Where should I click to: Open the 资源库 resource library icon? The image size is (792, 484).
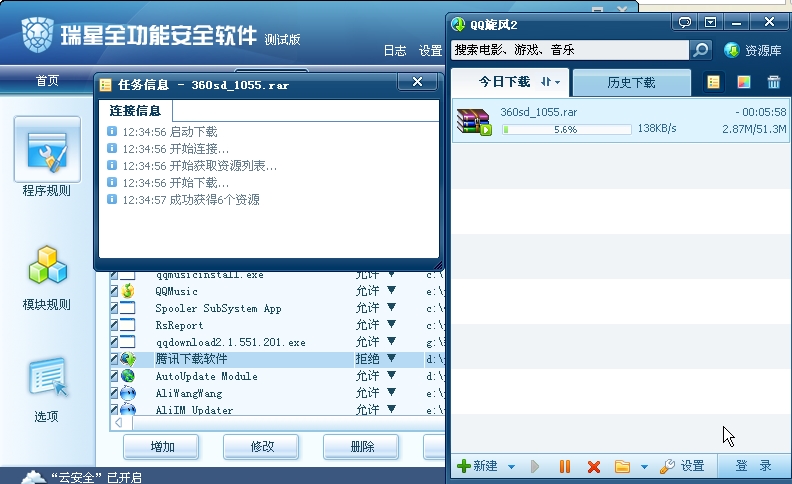point(731,50)
